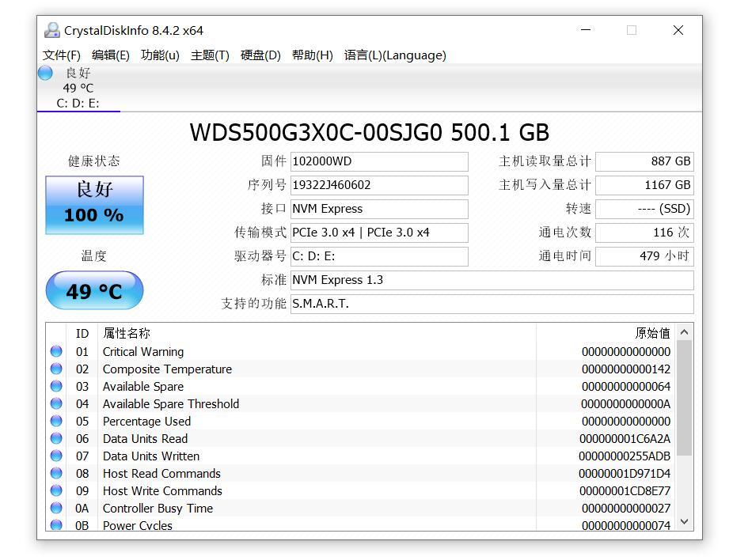This screenshot has height=560, width=748.
Task: Open the 主题(T) menu
Action: pos(210,55)
